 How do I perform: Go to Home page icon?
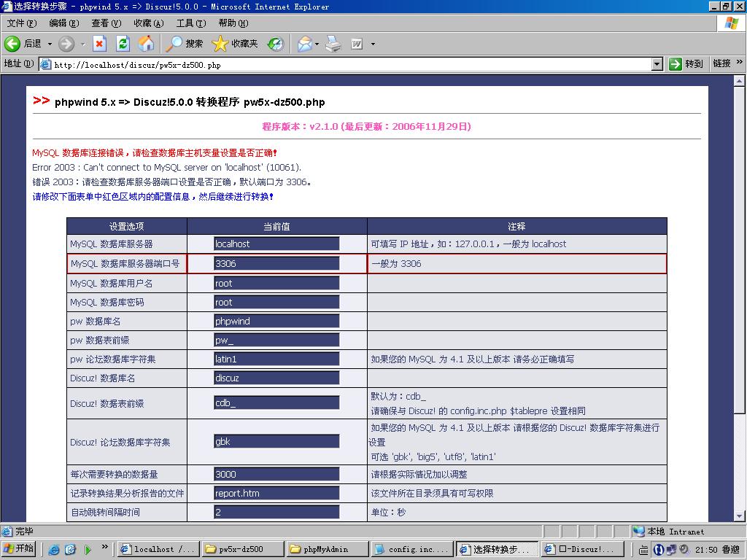146,44
